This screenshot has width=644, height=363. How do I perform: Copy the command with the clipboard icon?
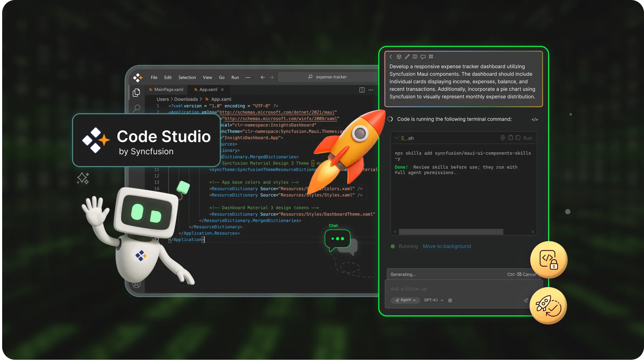click(x=510, y=138)
